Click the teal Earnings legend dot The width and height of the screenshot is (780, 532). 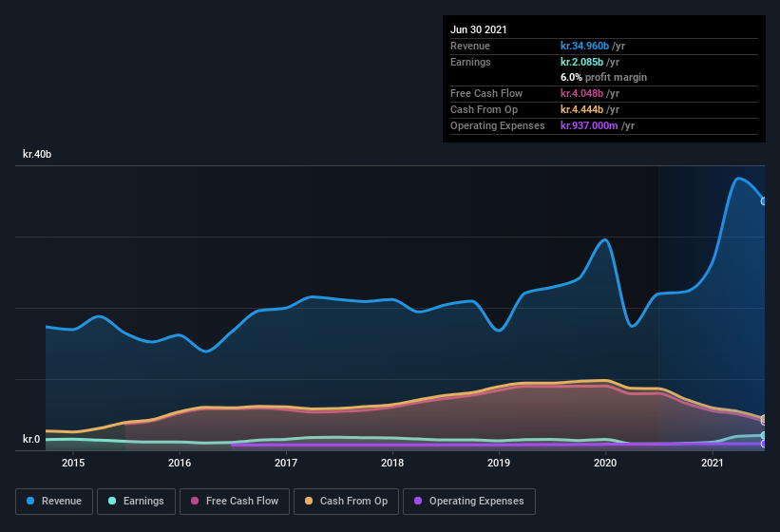tap(112, 501)
